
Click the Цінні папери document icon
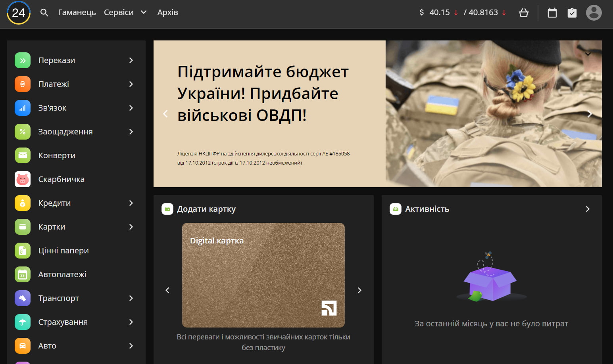click(x=23, y=251)
